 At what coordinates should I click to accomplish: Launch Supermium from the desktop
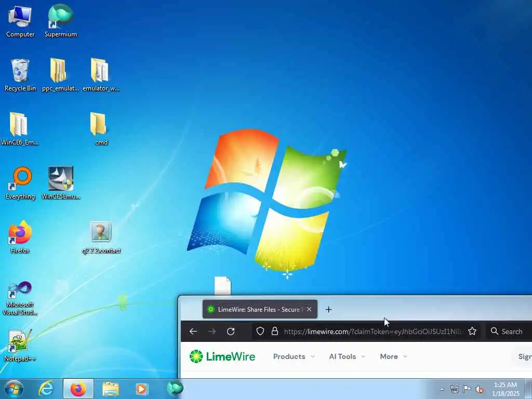tap(61, 21)
